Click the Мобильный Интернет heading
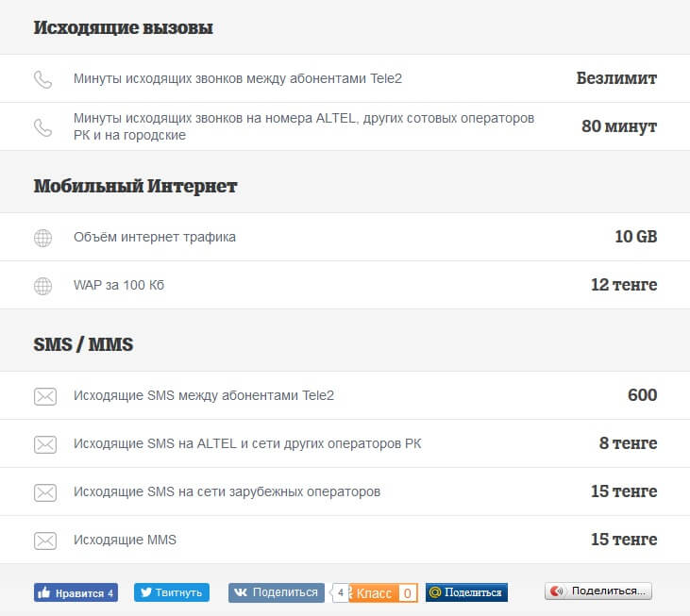Image resolution: width=690 pixels, height=616 pixels. coord(136,186)
